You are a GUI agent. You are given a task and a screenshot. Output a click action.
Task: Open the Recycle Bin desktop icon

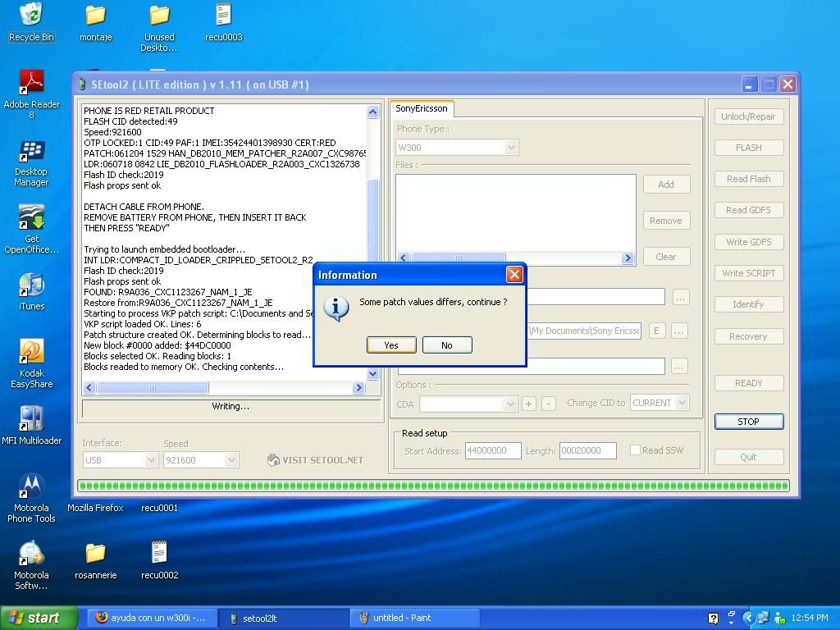32,22
